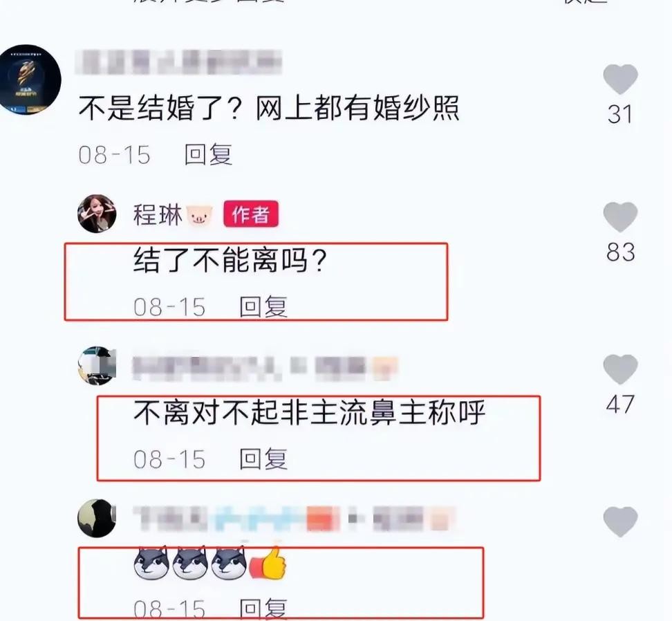Open the dark game-logo commenter avatar
Viewport: 672px width, 621px height.
(x=29, y=80)
